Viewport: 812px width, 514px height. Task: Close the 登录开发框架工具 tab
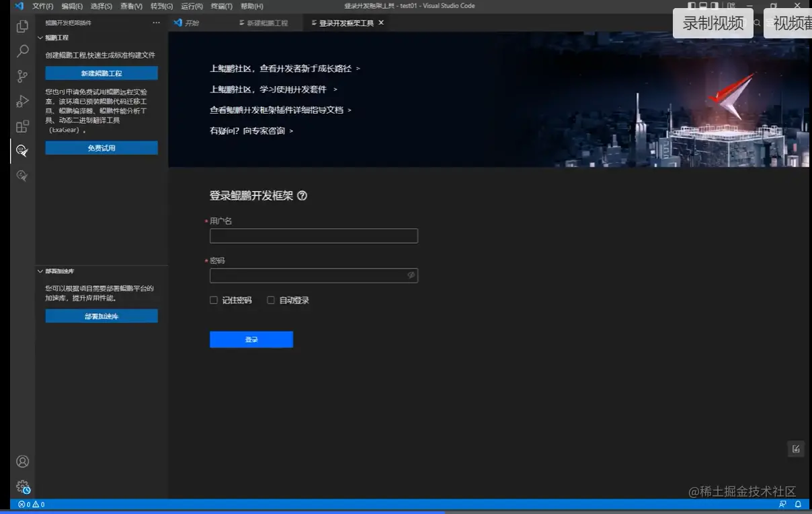(381, 23)
